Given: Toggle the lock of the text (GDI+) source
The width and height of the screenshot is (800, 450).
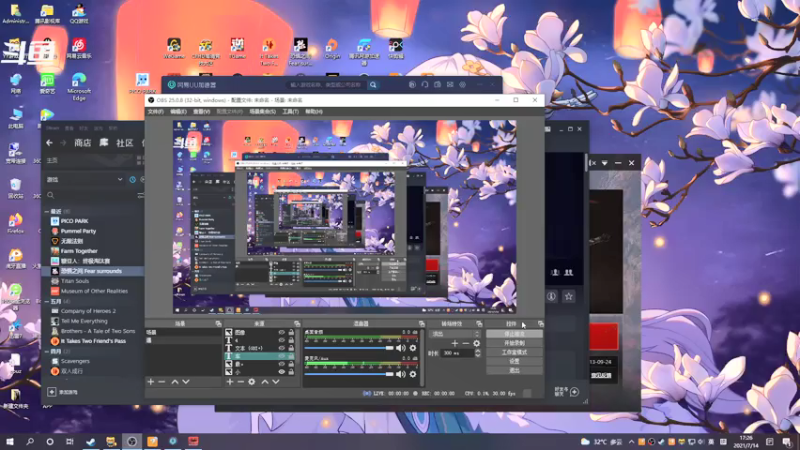Looking at the screenshot, I should 291,348.
